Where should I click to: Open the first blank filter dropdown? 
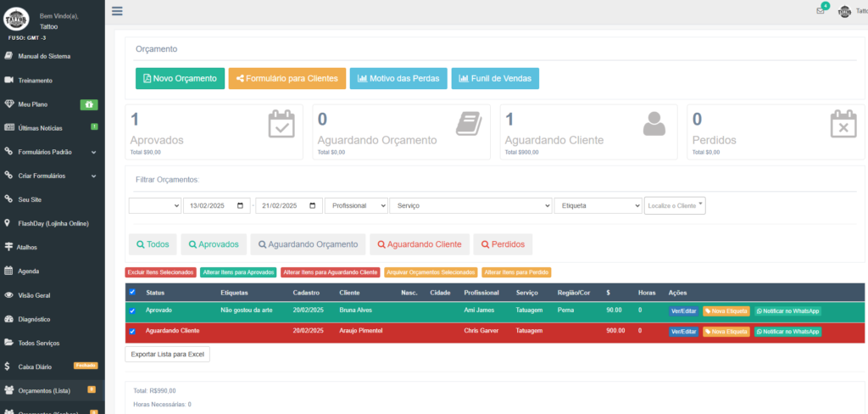click(155, 205)
